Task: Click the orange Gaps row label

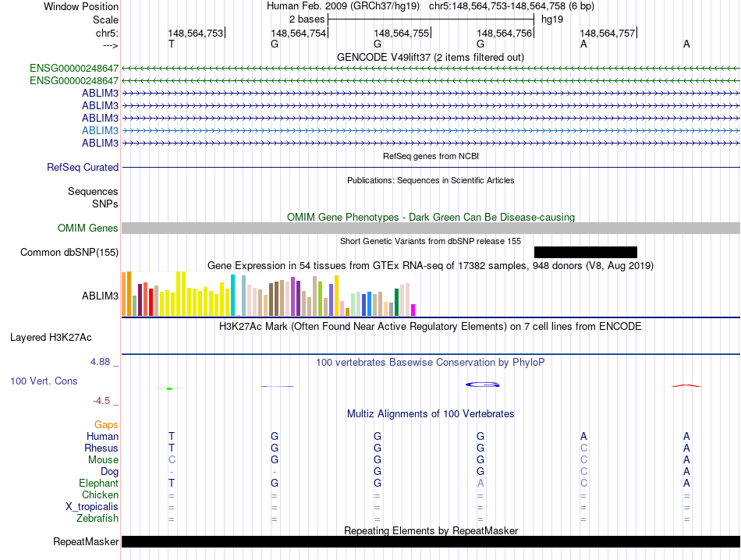Action: 106,424
